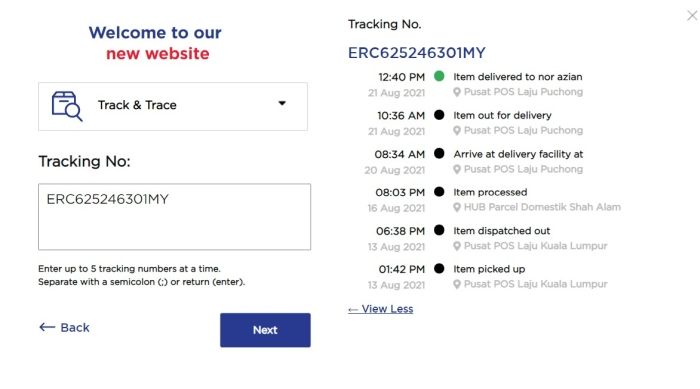Click the Next button
The height and width of the screenshot is (389, 700).
[x=265, y=330]
